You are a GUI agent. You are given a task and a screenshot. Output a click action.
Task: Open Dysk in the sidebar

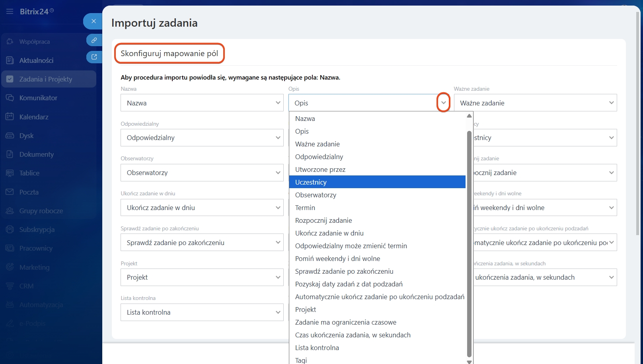click(x=26, y=136)
